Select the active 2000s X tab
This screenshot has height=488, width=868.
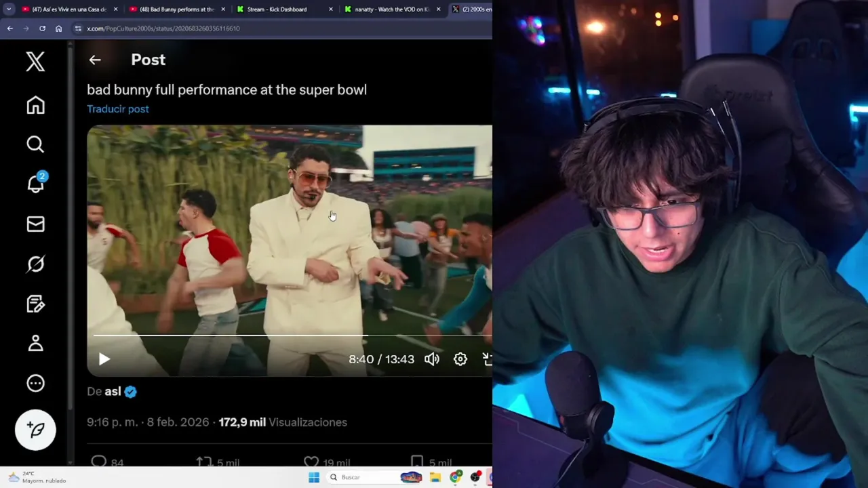pyautogui.click(x=470, y=9)
